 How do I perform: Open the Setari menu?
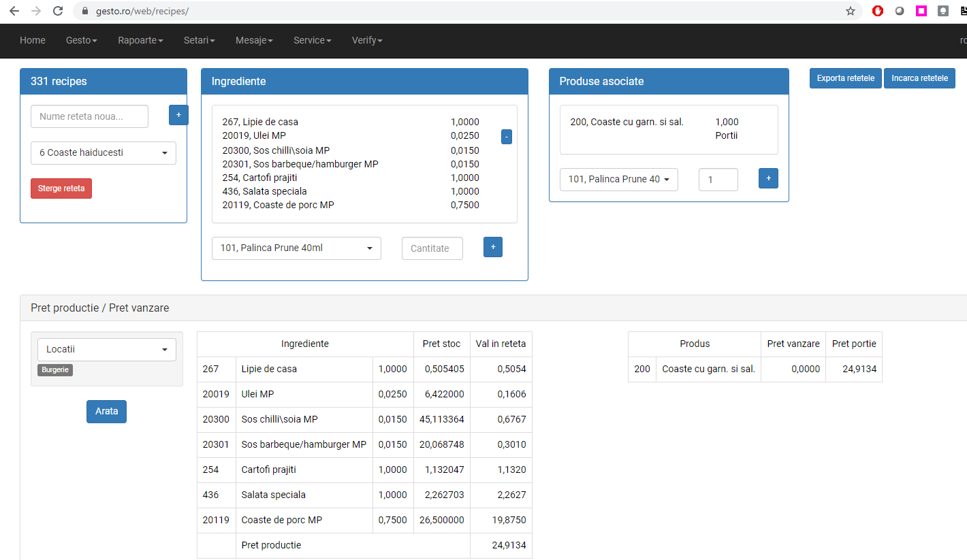pyautogui.click(x=199, y=41)
